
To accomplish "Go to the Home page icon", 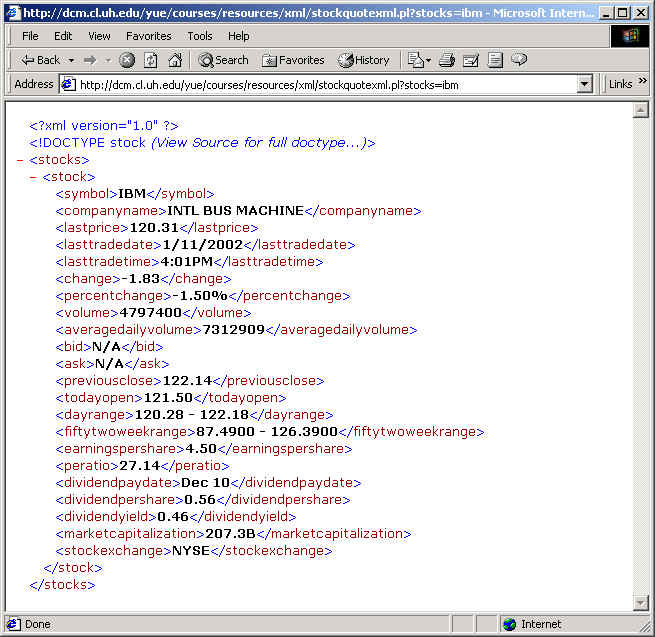I will 175,60.
